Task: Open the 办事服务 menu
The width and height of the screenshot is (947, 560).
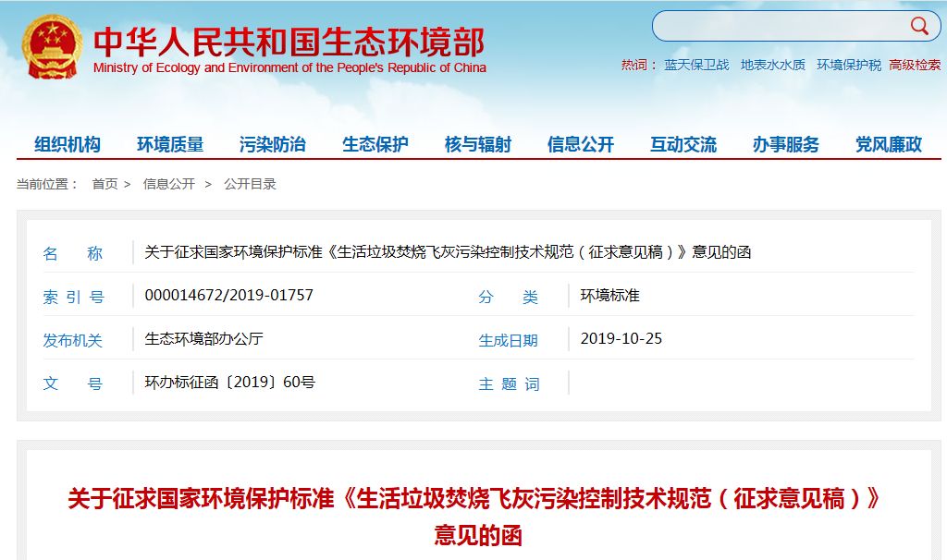Action: click(x=786, y=144)
